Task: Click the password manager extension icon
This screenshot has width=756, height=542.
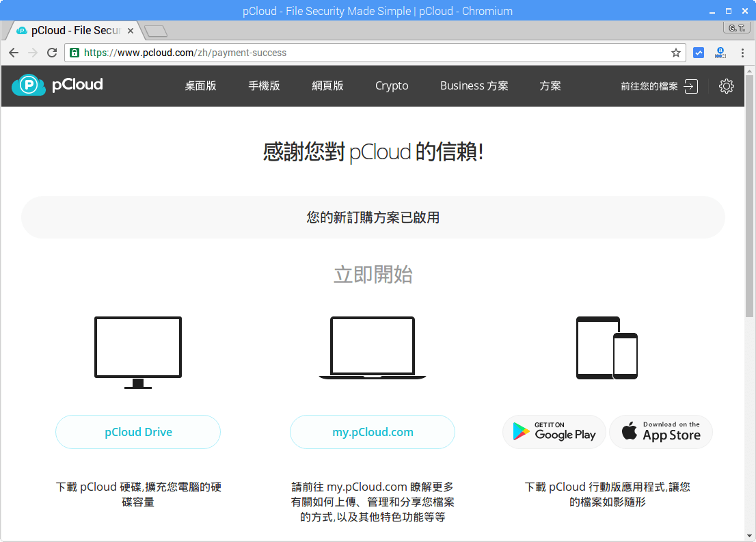Action: pyautogui.click(x=720, y=52)
